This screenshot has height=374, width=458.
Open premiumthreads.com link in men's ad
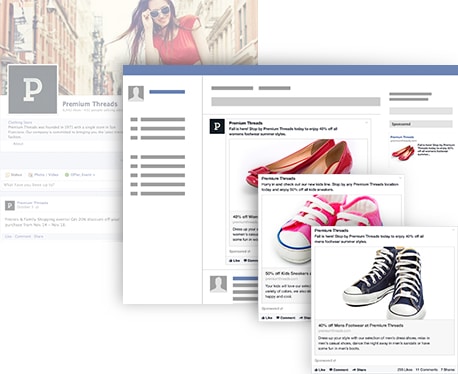pos(334,331)
